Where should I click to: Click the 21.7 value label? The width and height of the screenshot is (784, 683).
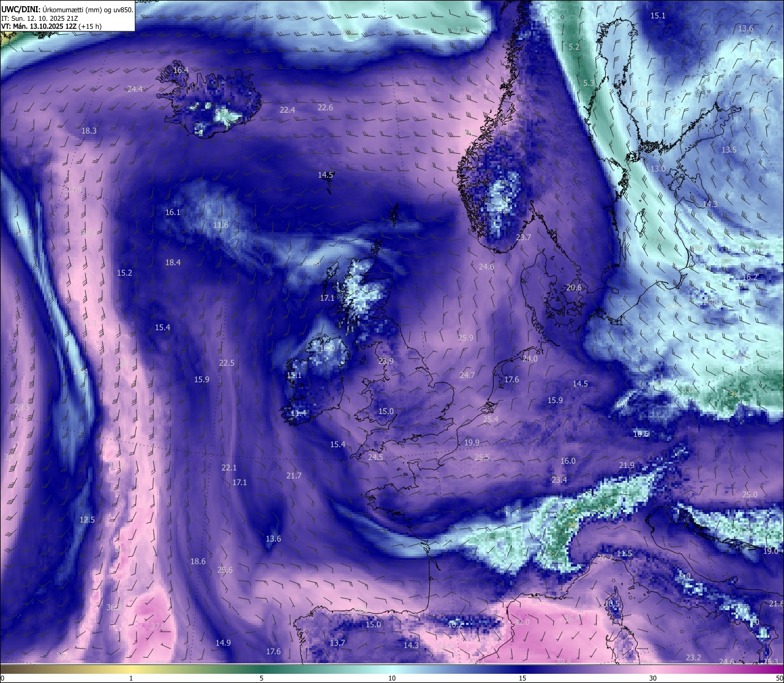click(293, 475)
